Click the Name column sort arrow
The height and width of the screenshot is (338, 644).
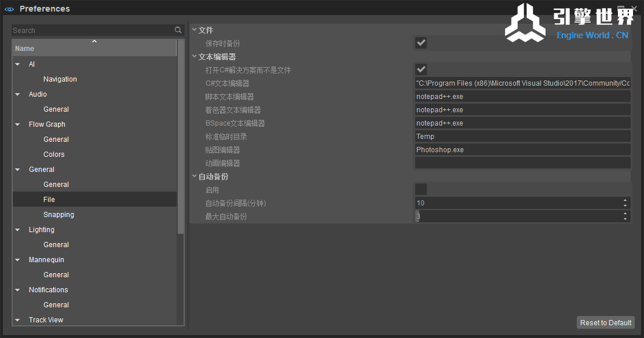coord(94,42)
